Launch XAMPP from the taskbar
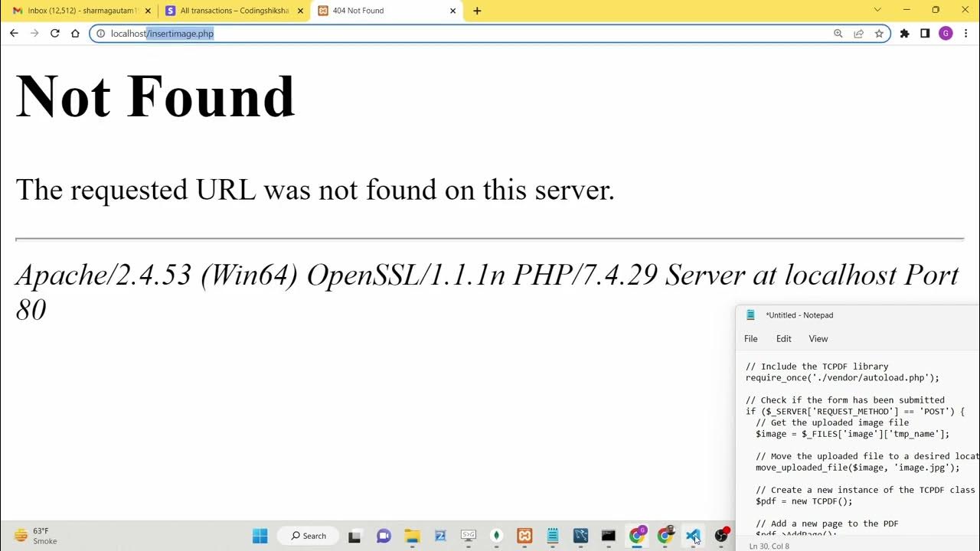The width and height of the screenshot is (980, 551). (524, 536)
